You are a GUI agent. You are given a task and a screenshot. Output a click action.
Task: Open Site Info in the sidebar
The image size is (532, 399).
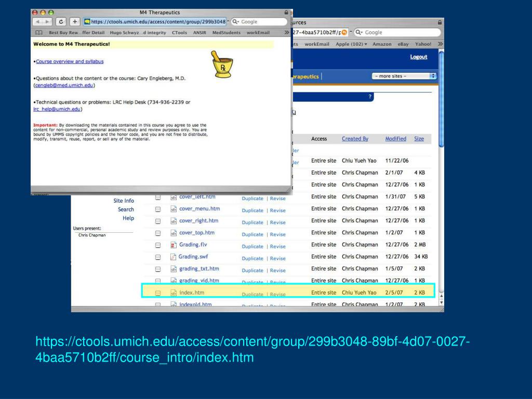pos(124,201)
